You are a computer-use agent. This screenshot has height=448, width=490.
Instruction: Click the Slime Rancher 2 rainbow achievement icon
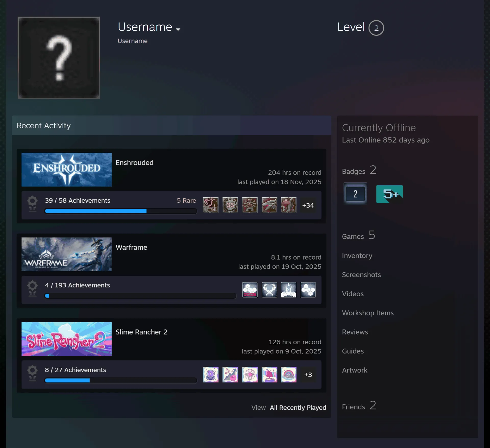pyautogui.click(x=289, y=374)
